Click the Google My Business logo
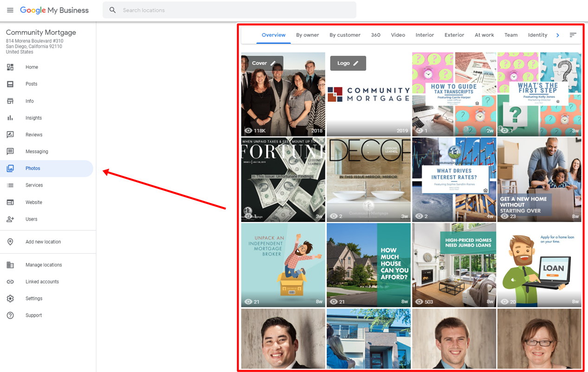 tap(54, 10)
